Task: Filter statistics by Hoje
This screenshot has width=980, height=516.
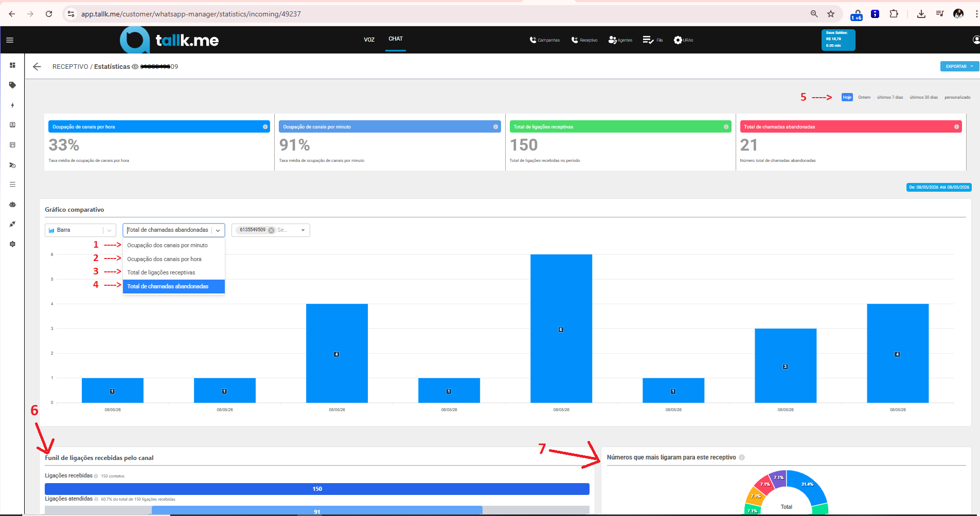Action: click(847, 97)
